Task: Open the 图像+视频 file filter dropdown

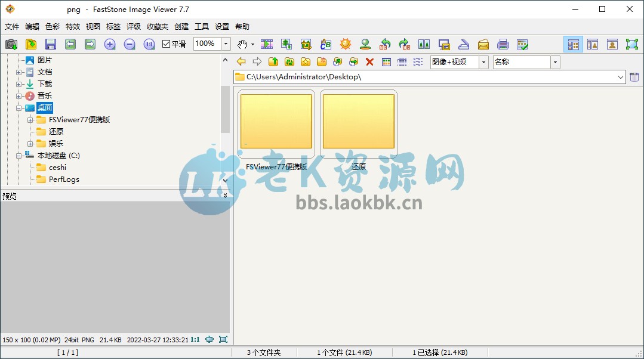Action: [x=484, y=63]
